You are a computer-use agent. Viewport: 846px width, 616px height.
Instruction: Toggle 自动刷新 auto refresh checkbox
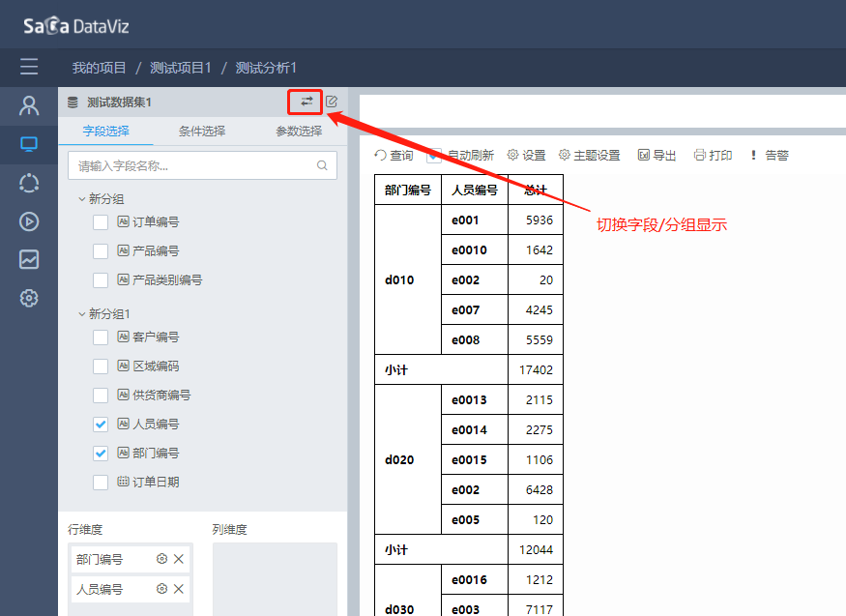pyautogui.click(x=434, y=156)
